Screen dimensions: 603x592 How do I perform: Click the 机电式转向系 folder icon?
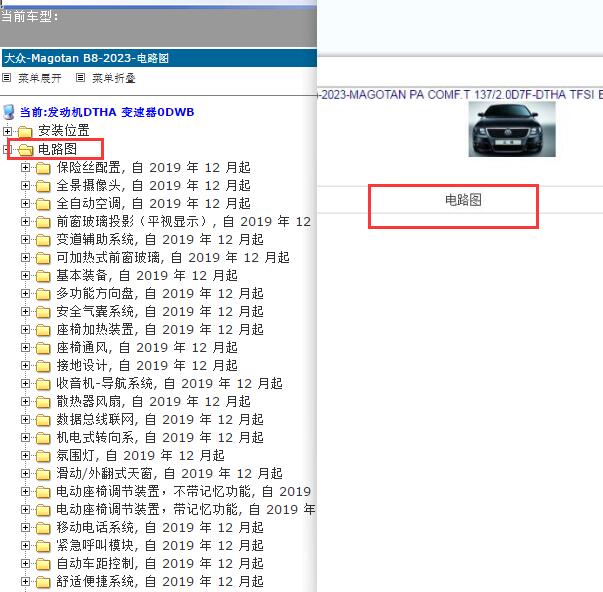(43, 438)
